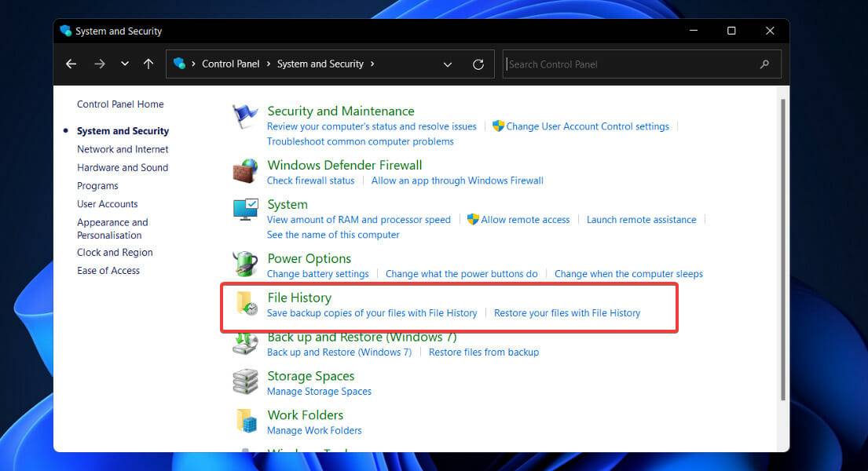This screenshot has width=868, height=471.
Task: Select Change when the computer sleeps
Action: [x=629, y=274]
